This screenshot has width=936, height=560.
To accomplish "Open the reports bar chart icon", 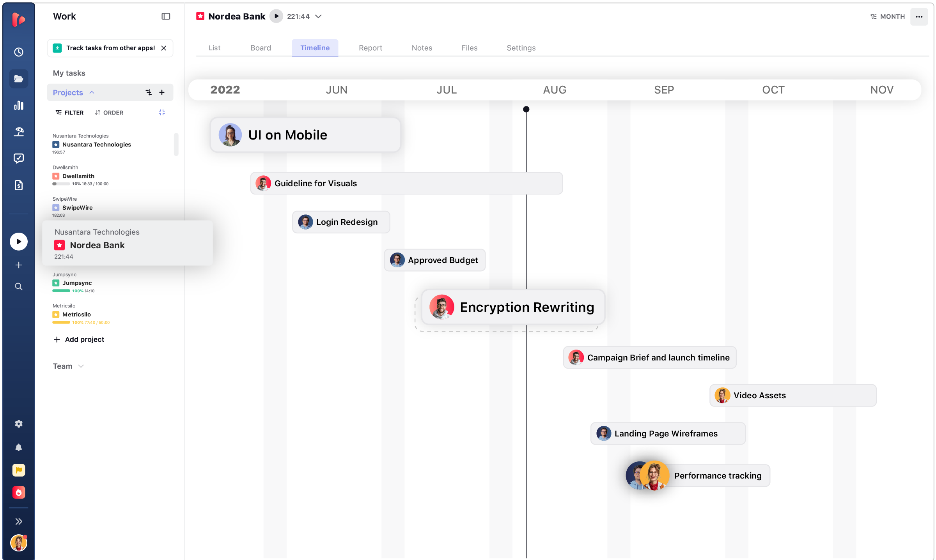I will point(19,105).
